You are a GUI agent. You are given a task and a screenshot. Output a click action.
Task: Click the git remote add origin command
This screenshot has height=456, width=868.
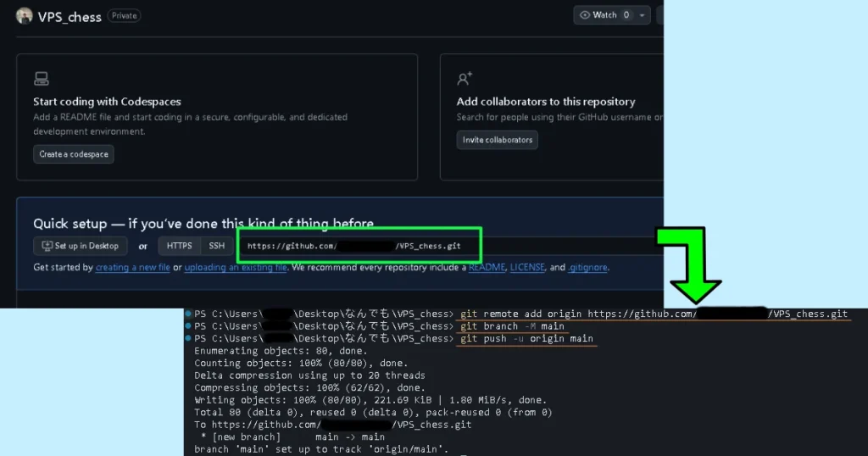click(654, 314)
